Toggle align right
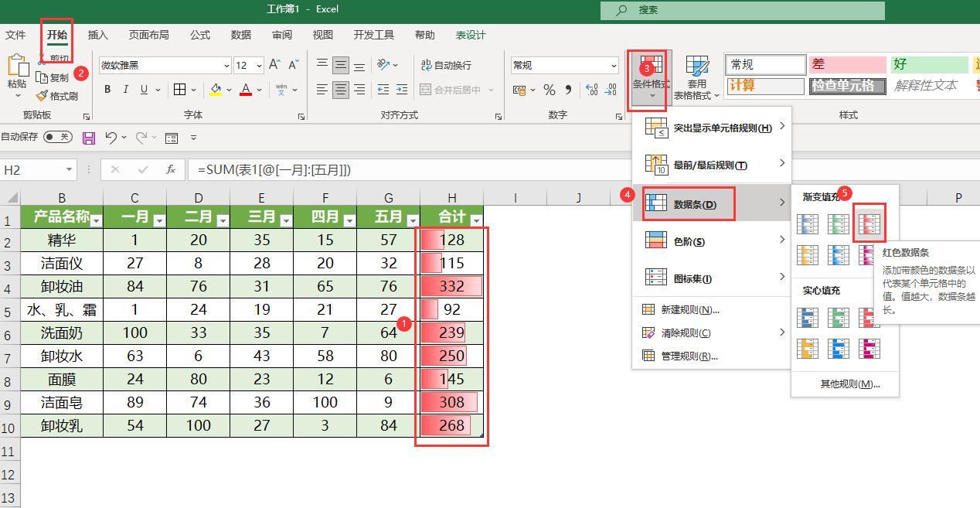Viewport: 980px width, 508px height. (x=359, y=90)
